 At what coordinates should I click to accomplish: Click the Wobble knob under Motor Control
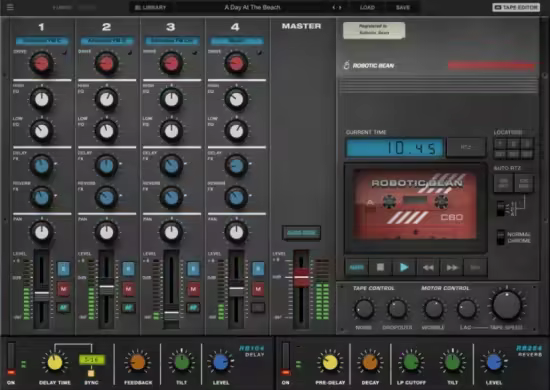click(x=434, y=309)
